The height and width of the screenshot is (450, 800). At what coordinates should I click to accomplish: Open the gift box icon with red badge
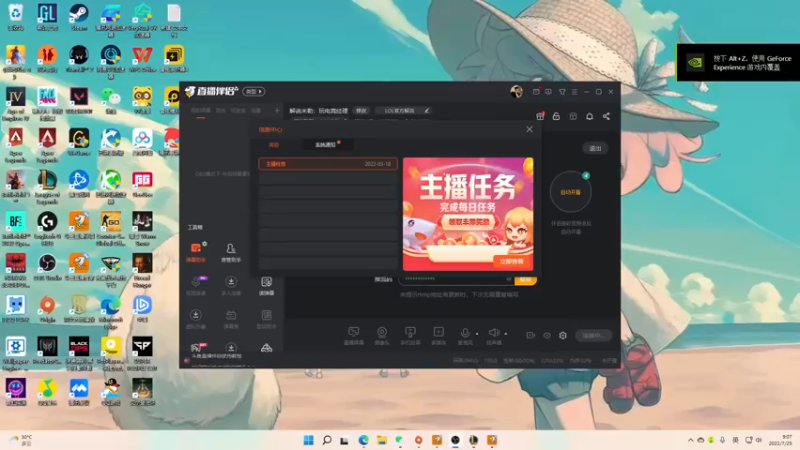click(x=540, y=116)
